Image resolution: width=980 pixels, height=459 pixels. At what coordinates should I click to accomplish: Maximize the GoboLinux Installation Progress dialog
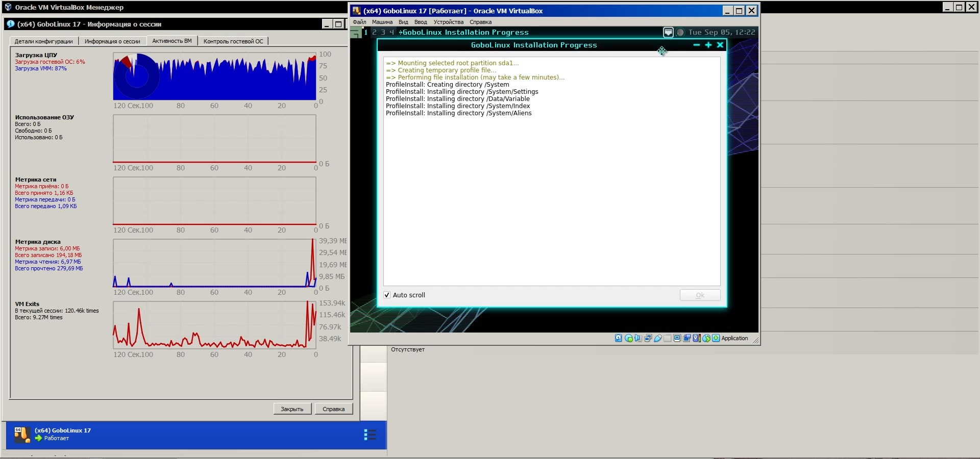pos(708,45)
